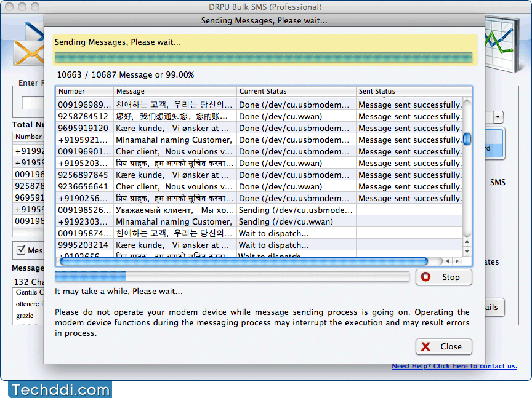Stop the message sending process

443,277
